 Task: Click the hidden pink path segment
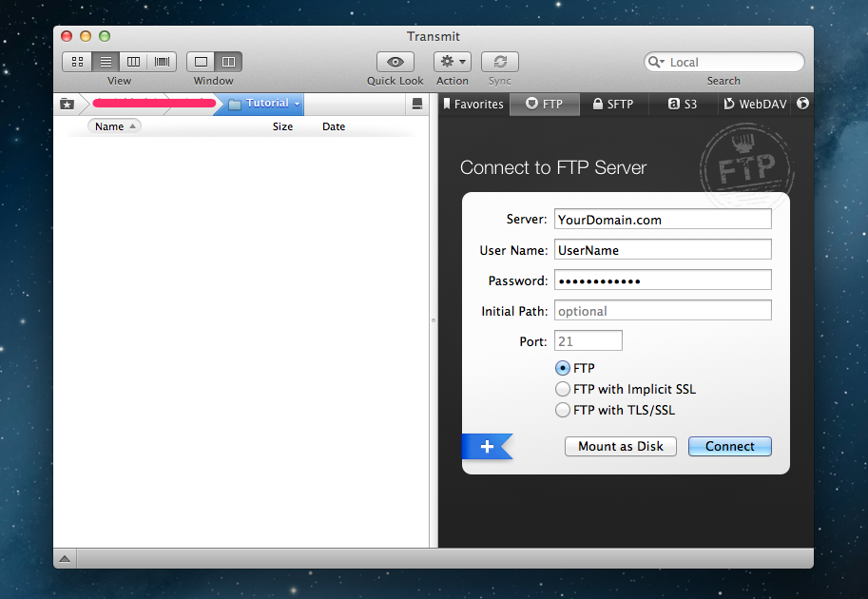(154, 103)
